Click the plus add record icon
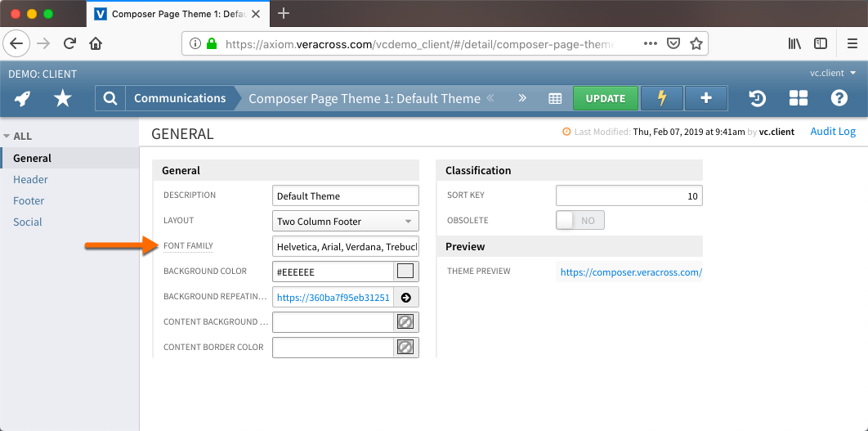 (706, 98)
